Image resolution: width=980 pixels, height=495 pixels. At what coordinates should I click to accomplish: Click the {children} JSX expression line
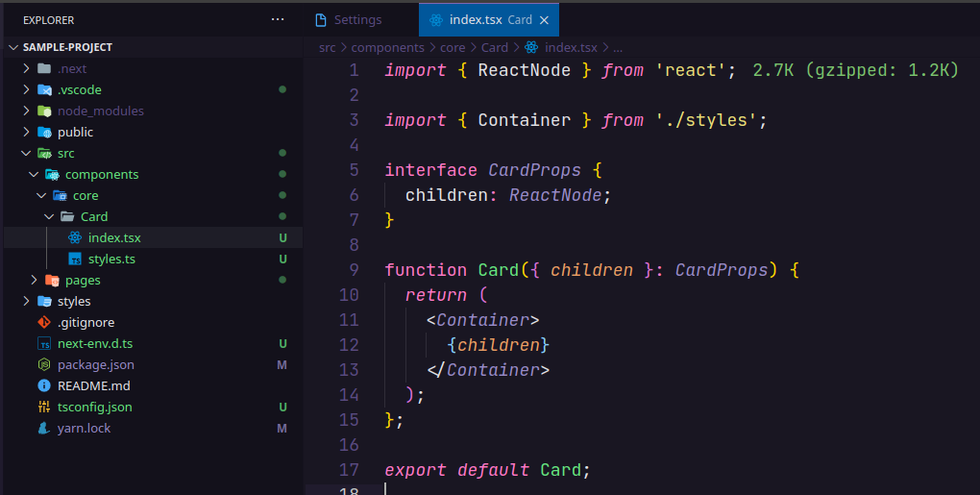498,345
